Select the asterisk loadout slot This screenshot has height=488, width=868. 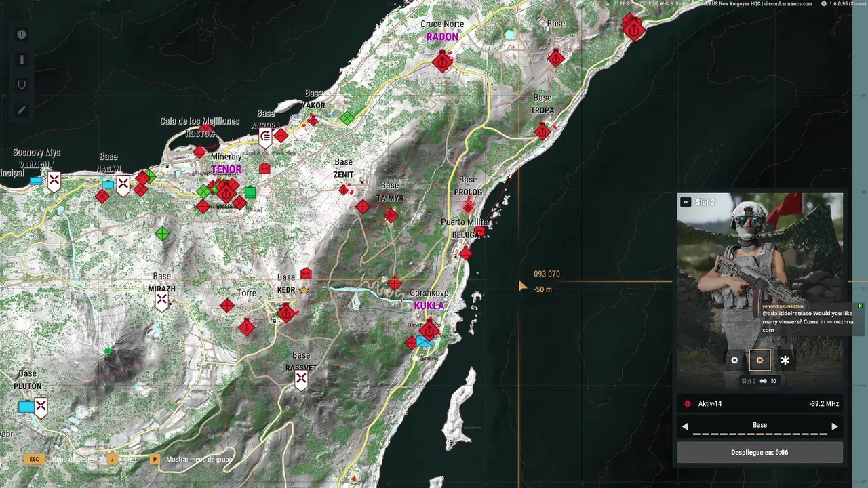785,361
